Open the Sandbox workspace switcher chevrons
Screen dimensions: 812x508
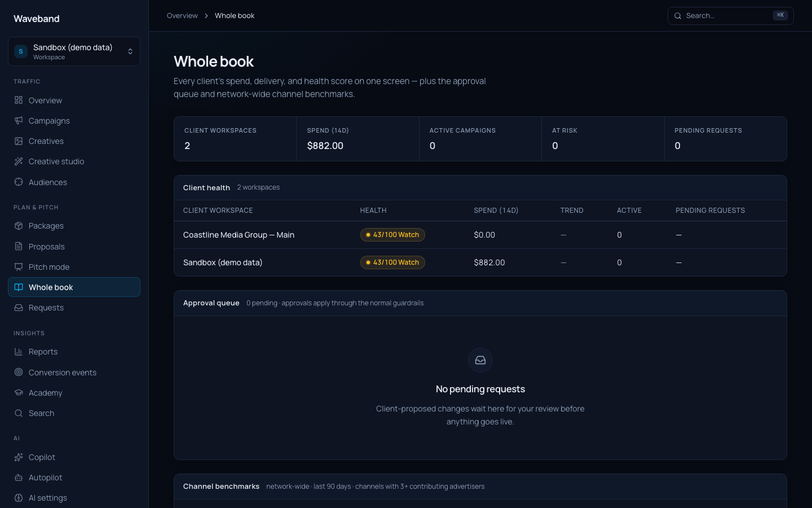(130, 51)
